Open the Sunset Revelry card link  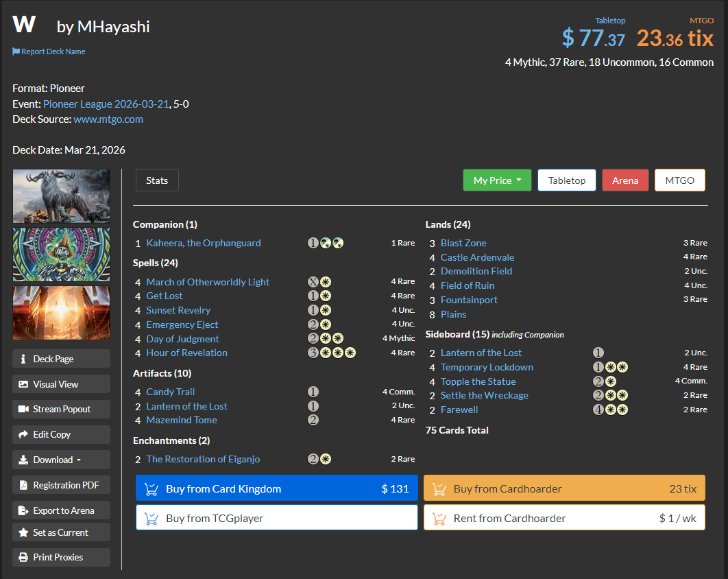click(x=178, y=310)
